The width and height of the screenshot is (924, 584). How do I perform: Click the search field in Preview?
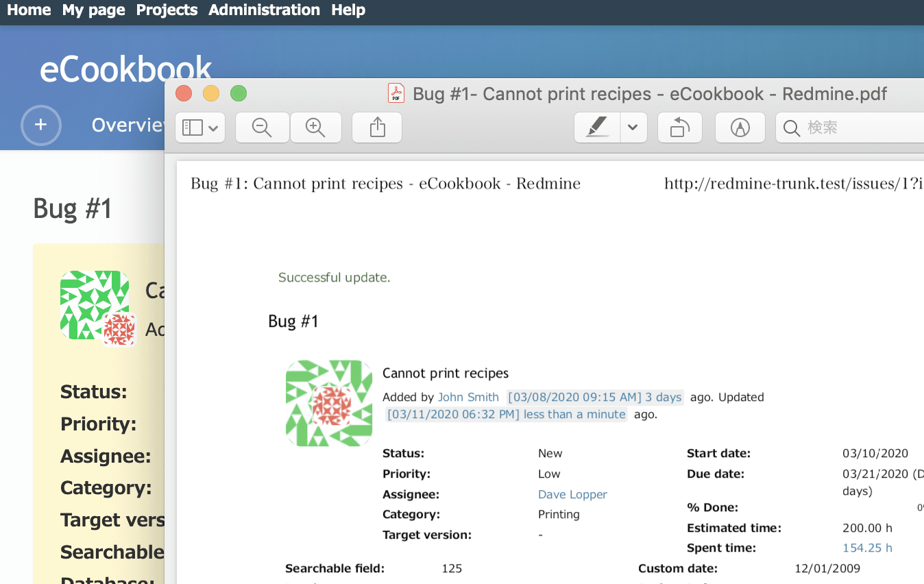(x=850, y=127)
